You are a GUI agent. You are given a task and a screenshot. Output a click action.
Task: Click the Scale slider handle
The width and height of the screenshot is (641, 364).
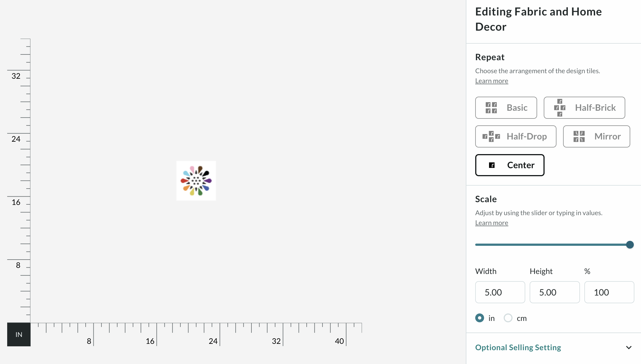click(630, 245)
